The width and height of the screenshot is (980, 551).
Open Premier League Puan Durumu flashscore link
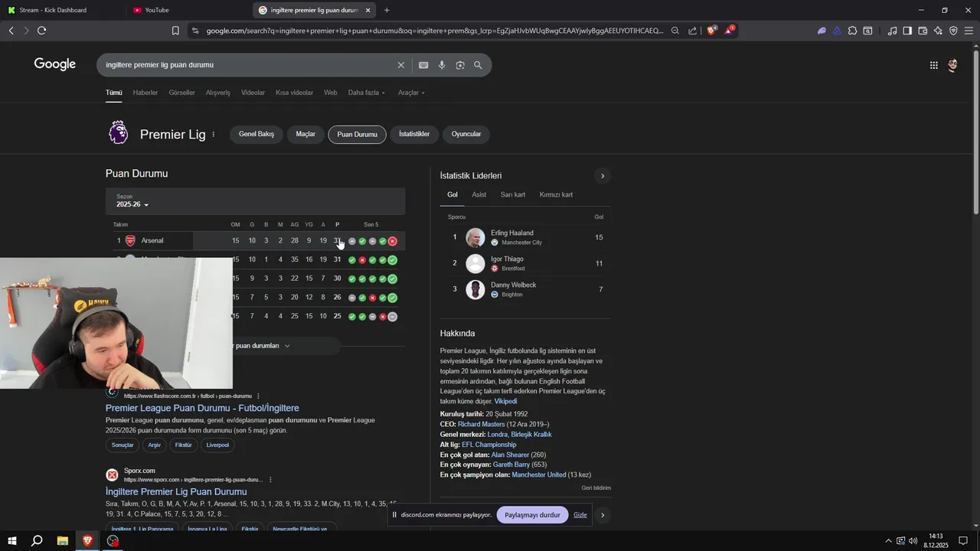tap(202, 408)
